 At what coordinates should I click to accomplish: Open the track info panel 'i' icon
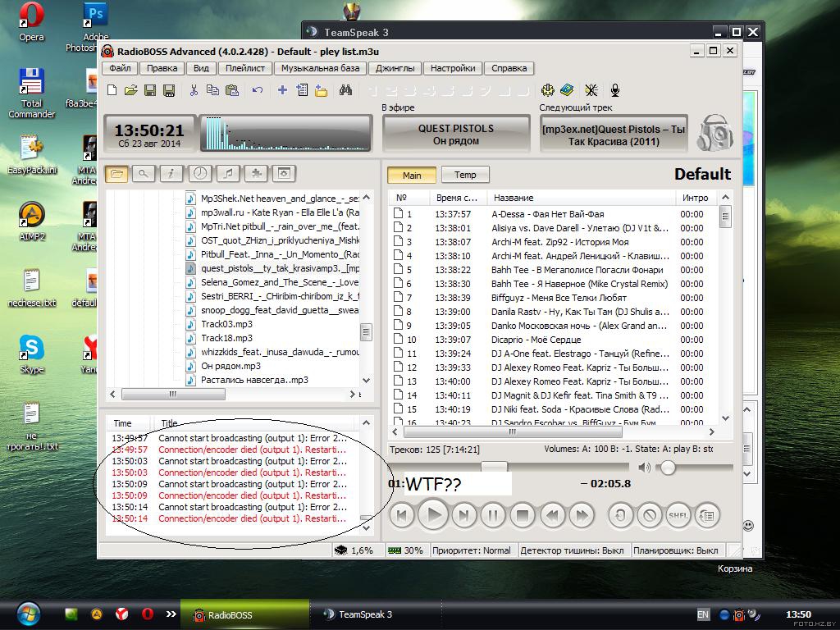[171, 174]
